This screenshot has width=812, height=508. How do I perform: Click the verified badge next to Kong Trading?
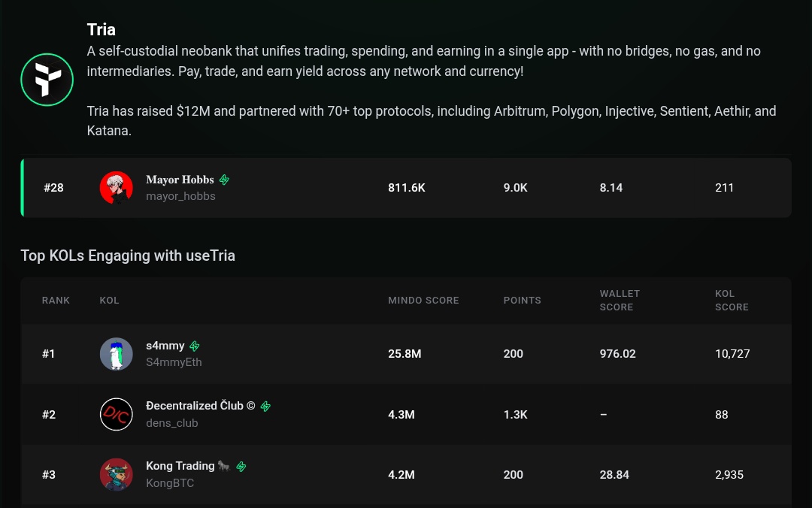pos(241,467)
